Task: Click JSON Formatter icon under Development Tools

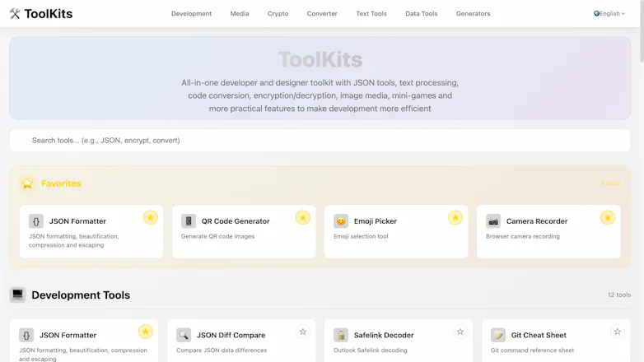Action: (x=26, y=335)
